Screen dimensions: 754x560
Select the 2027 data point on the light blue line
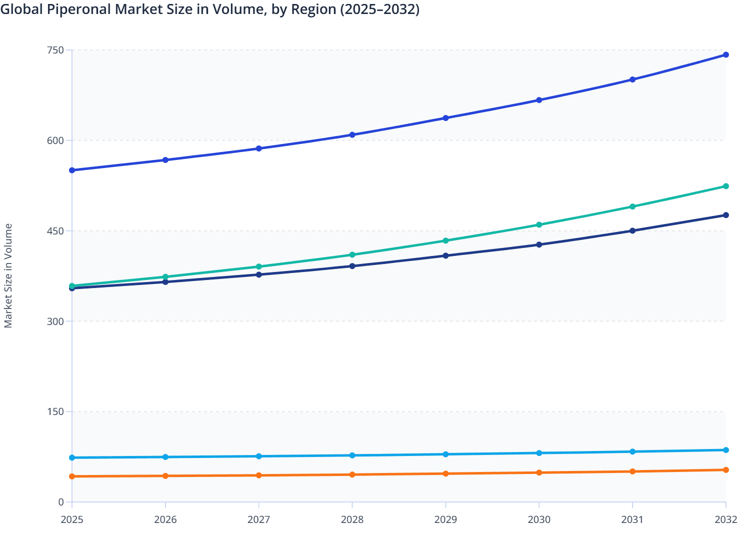pos(258,456)
